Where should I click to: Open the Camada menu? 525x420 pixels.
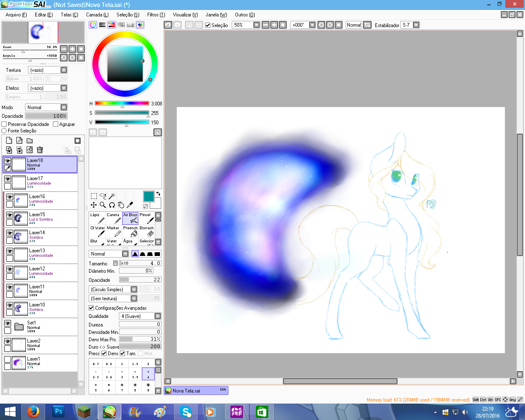click(x=97, y=15)
